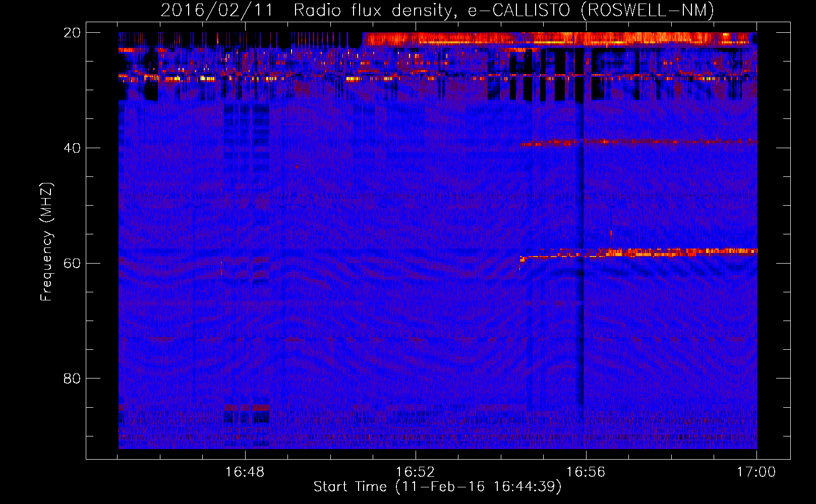Click the date 2016/02/11 in the title
The image size is (816, 504).
(216, 10)
